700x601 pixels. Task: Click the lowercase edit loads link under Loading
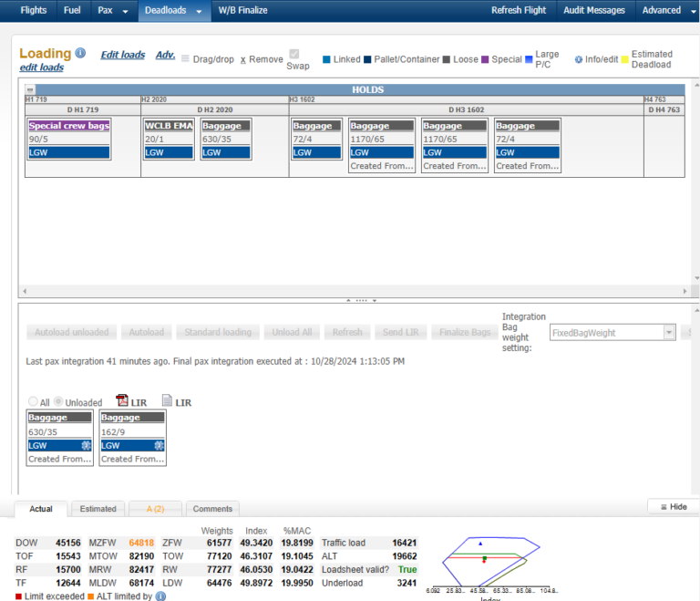click(42, 67)
